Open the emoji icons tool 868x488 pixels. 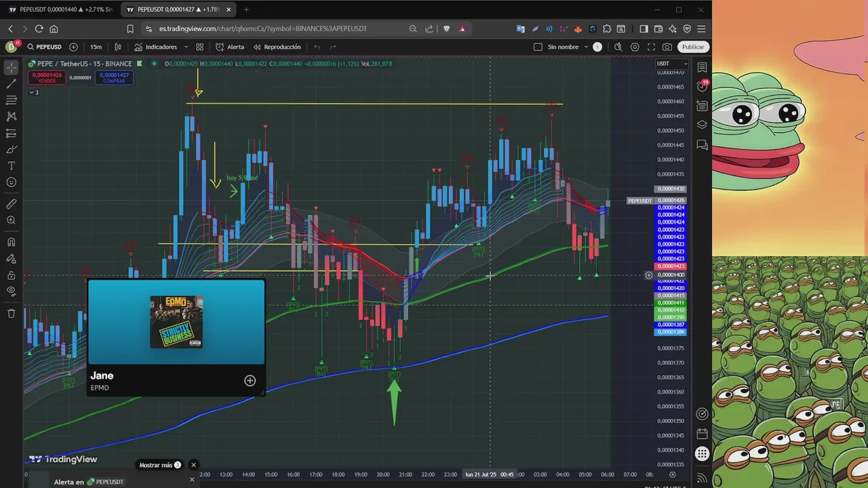click(11, 182)
